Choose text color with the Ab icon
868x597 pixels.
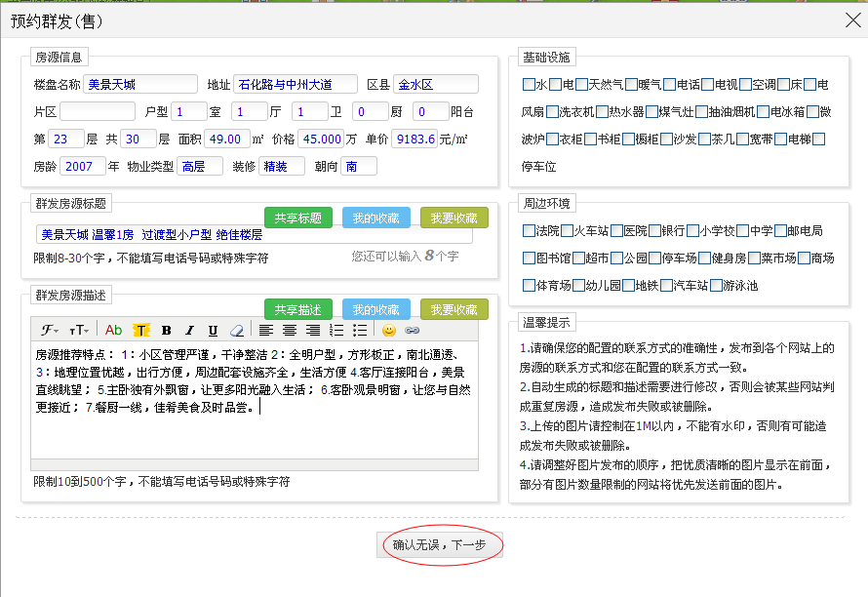click(113, 330)
